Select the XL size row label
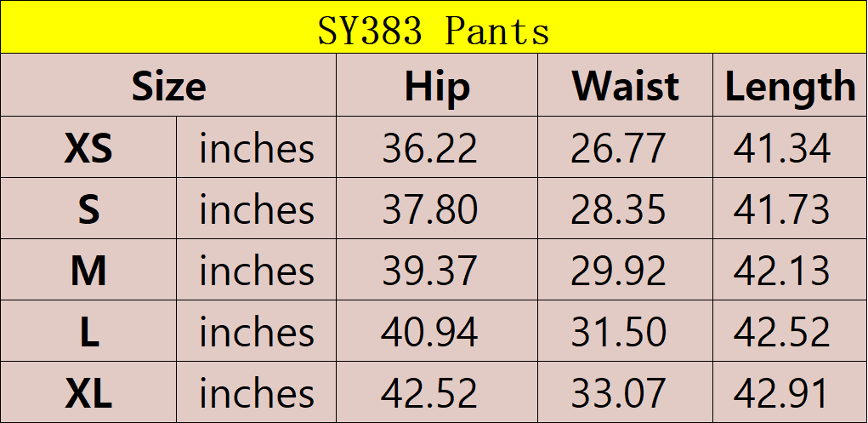 (88, 394)
